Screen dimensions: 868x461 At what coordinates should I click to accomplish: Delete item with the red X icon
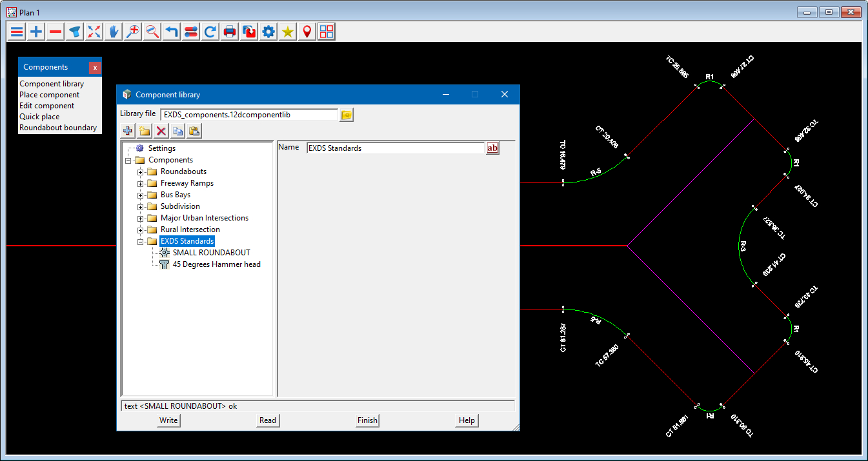(x=161, y=132)
